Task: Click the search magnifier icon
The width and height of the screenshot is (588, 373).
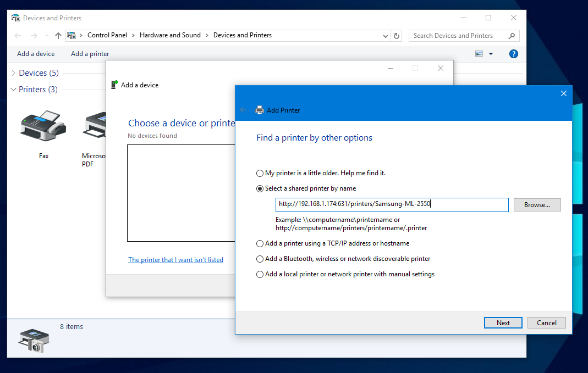Action: click(x=512, y=36)
